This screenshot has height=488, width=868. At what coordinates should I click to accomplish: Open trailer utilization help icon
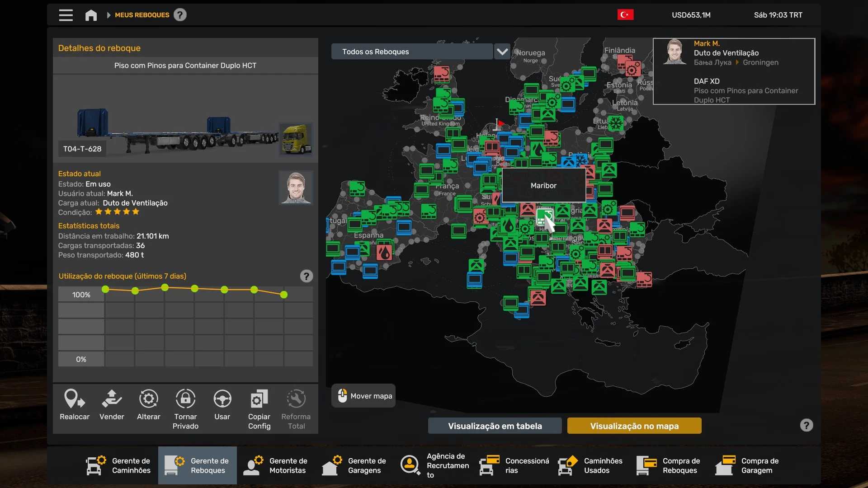click(x=306, y=276)
